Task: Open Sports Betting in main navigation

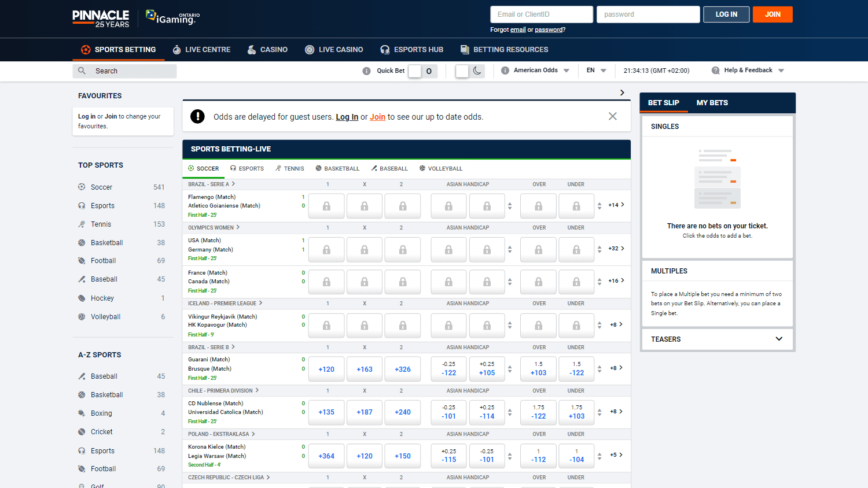Action: [119, 50]
